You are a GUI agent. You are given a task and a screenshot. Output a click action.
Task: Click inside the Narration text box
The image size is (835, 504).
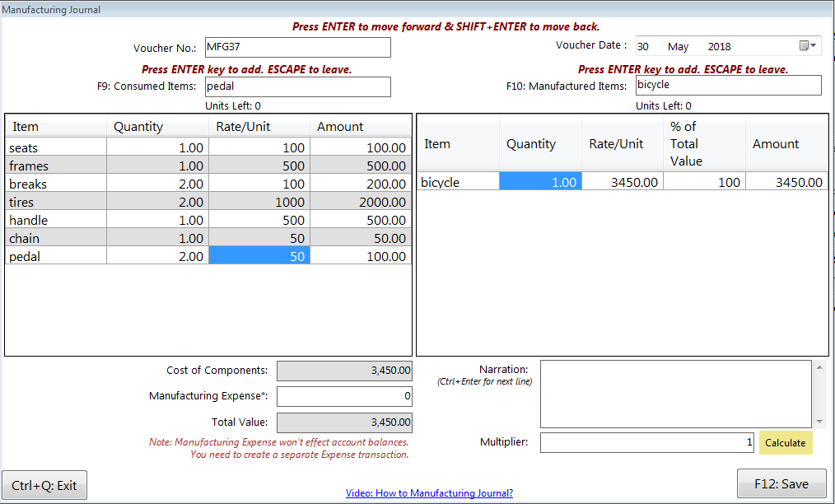pyautogui.click(x=675, y=394)
